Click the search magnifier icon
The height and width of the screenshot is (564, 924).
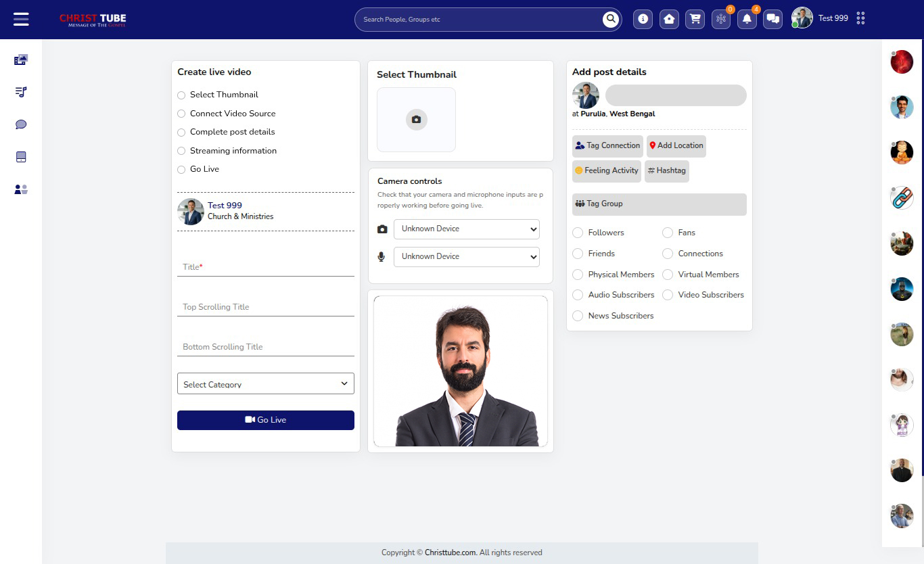611,19
